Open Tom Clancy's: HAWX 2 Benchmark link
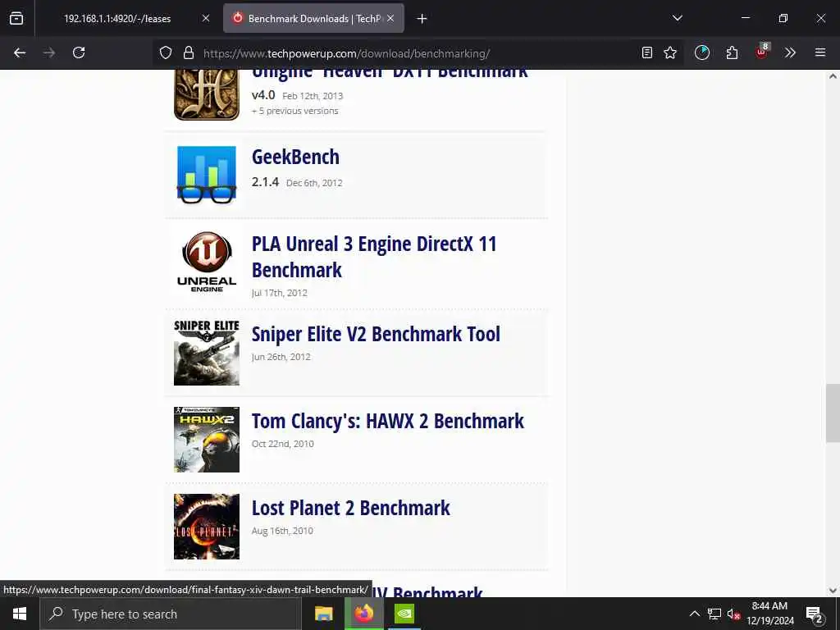Screen dimensions: 840x630 pos(388,421)
